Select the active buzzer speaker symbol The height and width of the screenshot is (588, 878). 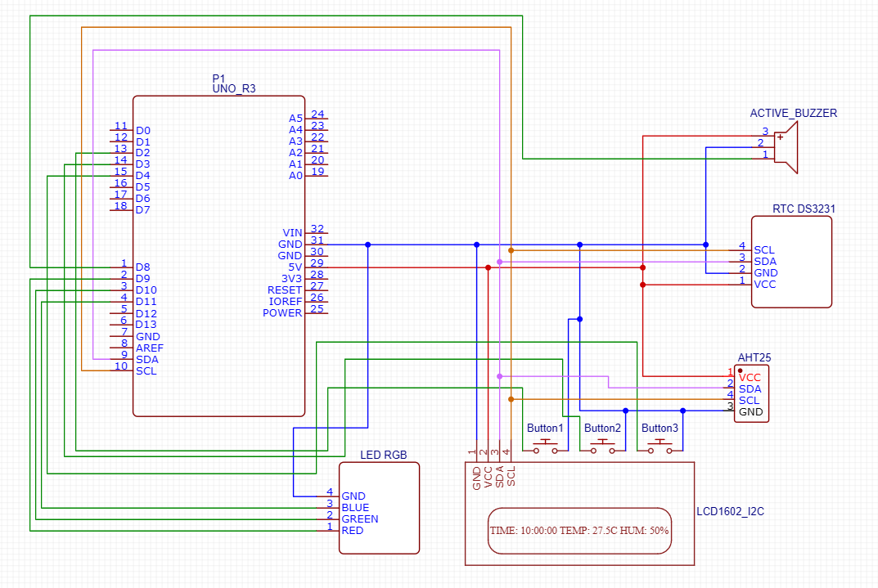[x=786, y=148]
